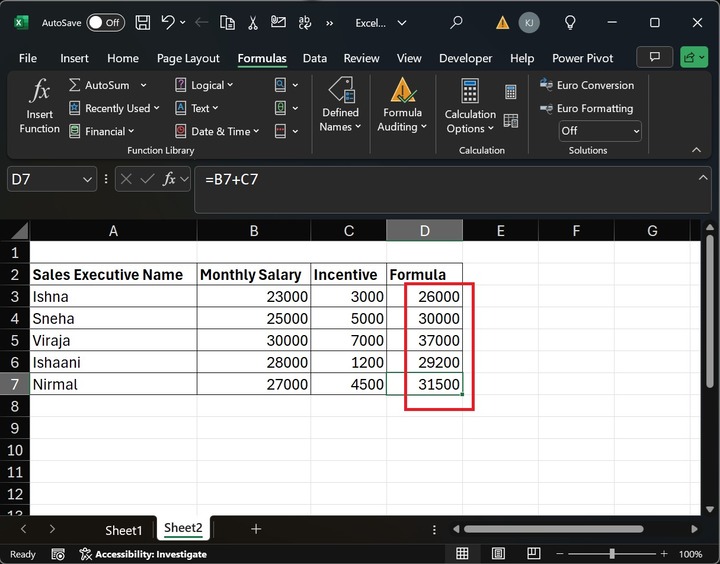Click the zoom slider handle
Screen dimensions: 720x564
coord(614,554)
